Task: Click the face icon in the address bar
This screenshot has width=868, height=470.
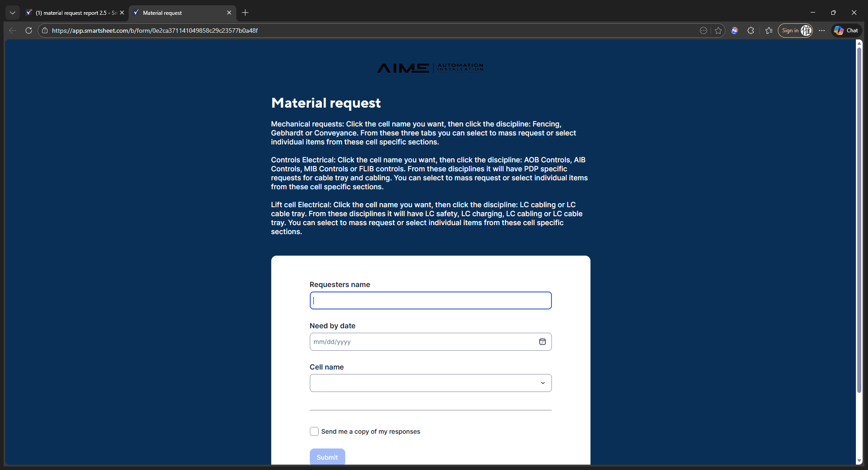Action: pos(703,30)
